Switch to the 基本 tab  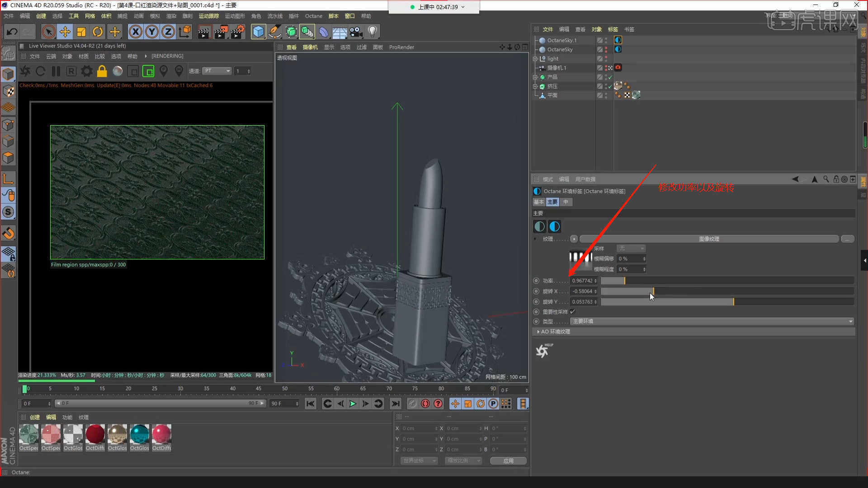point(539,202)
